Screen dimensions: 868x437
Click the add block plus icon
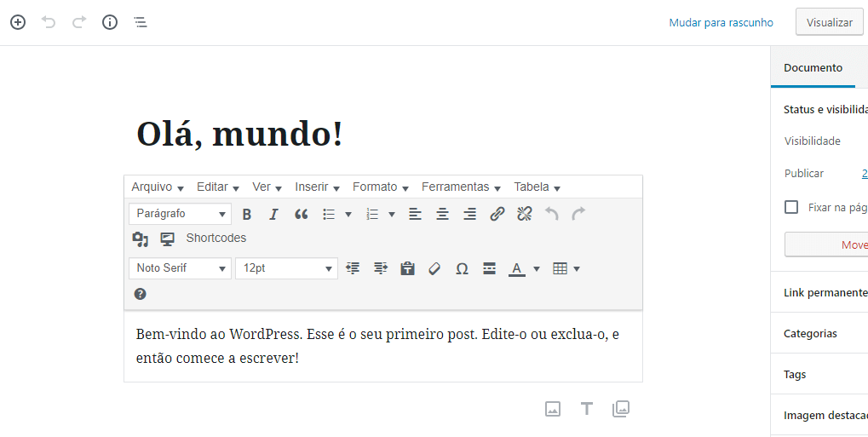coord(18,22)
